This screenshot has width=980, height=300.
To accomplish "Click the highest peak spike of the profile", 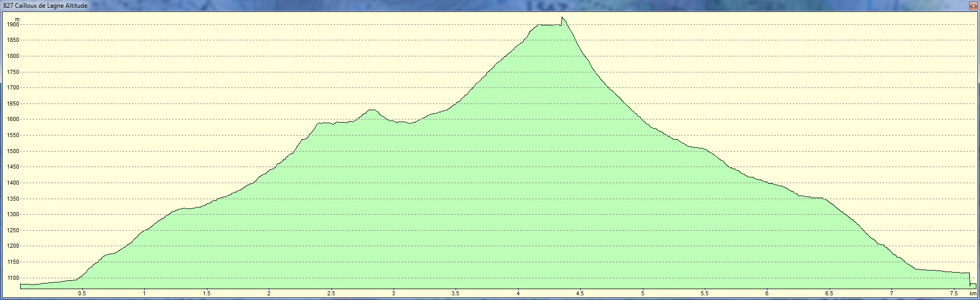I will (x=562, y=18).
